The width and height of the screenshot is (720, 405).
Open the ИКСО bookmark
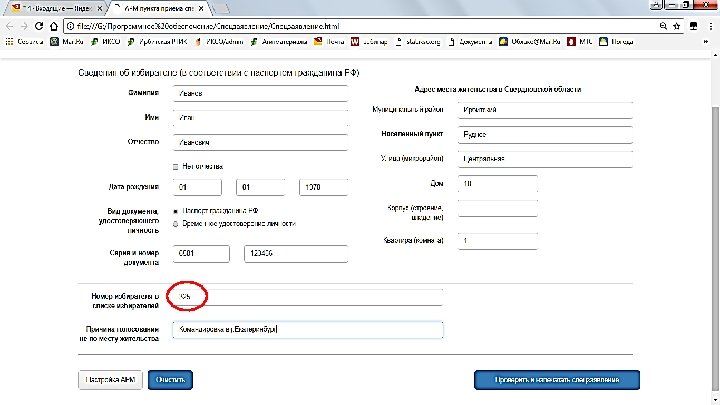click(x=106, y=42)
